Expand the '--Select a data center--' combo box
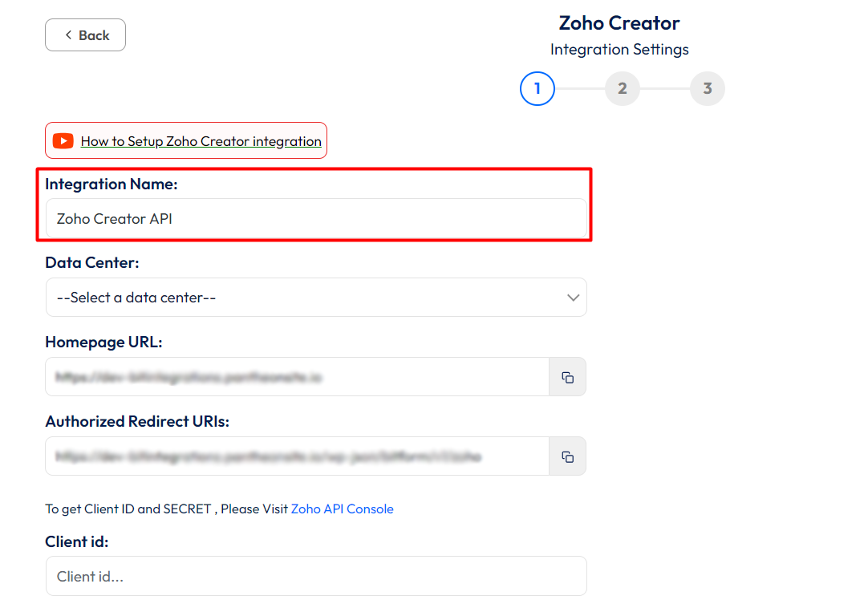The height and width of the screenshot is (608, 868). pos(316,297)
